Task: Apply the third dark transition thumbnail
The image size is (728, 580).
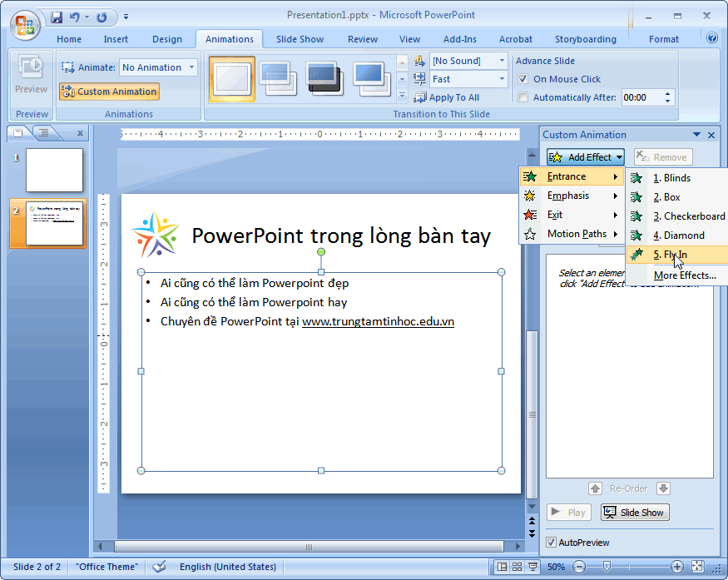Action: coord(325,78)
